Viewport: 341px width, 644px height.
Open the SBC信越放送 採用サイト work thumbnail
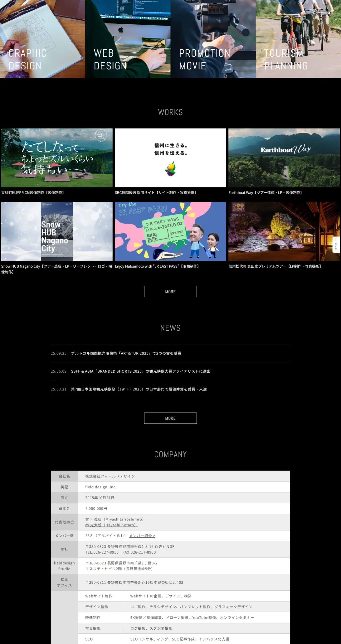tap(170, 158)
